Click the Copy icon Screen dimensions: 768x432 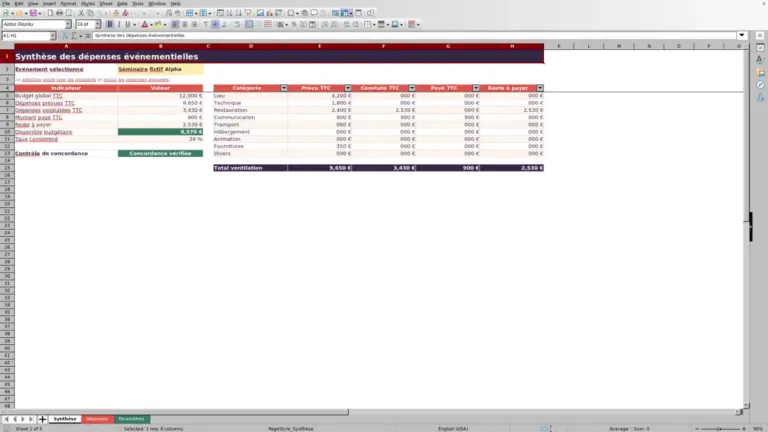pyautogui.click(x=90, y=13)
